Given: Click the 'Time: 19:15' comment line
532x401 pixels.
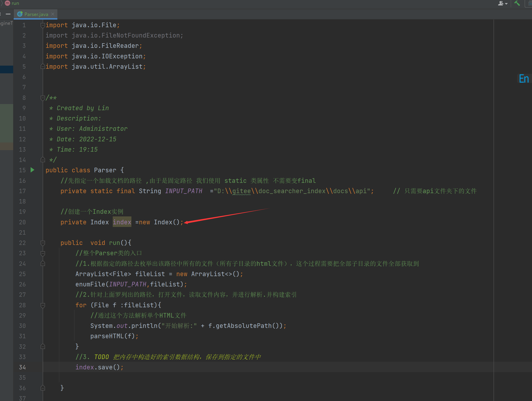Looking at the screenshot, I should (73, 149).
